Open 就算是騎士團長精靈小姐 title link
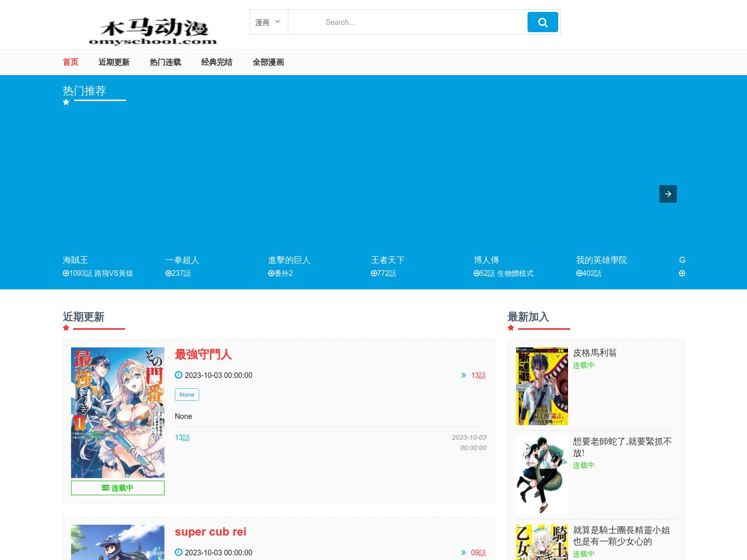 pyautogui.click(x=621, y=536)
